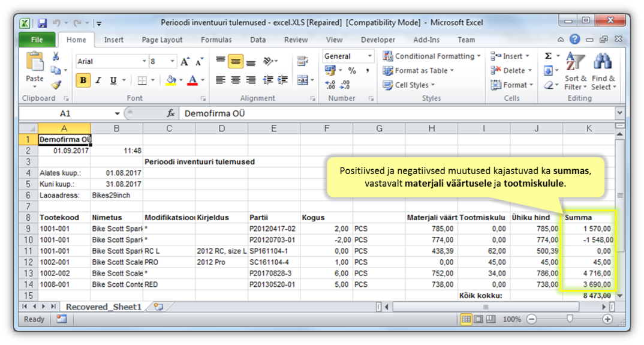Click Align Text Right icon

coord(251,80)
